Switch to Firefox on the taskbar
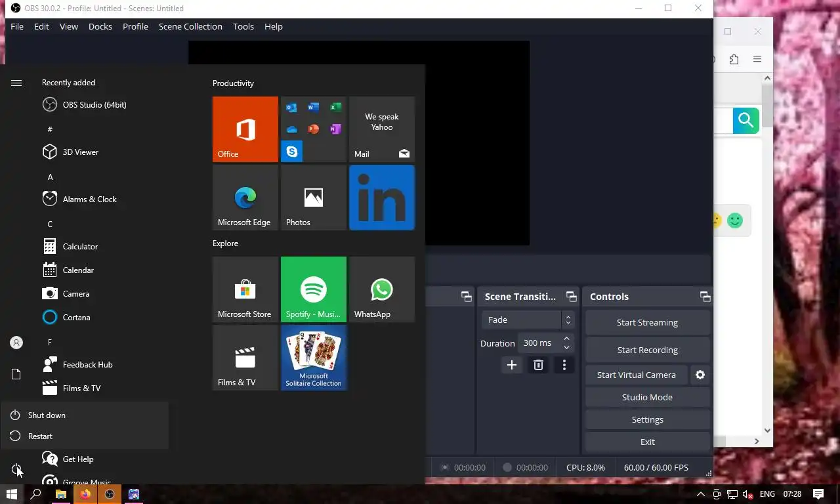This screenshot has height=504, width=840. [85, 494]
